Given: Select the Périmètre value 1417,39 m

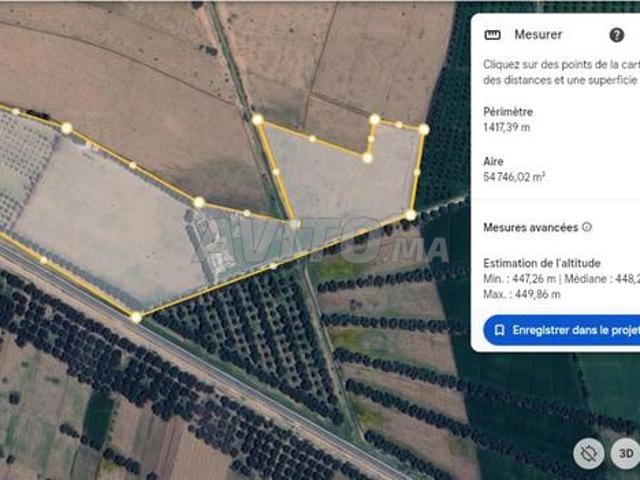Looking at the screenshot, I should click(507, 127).
